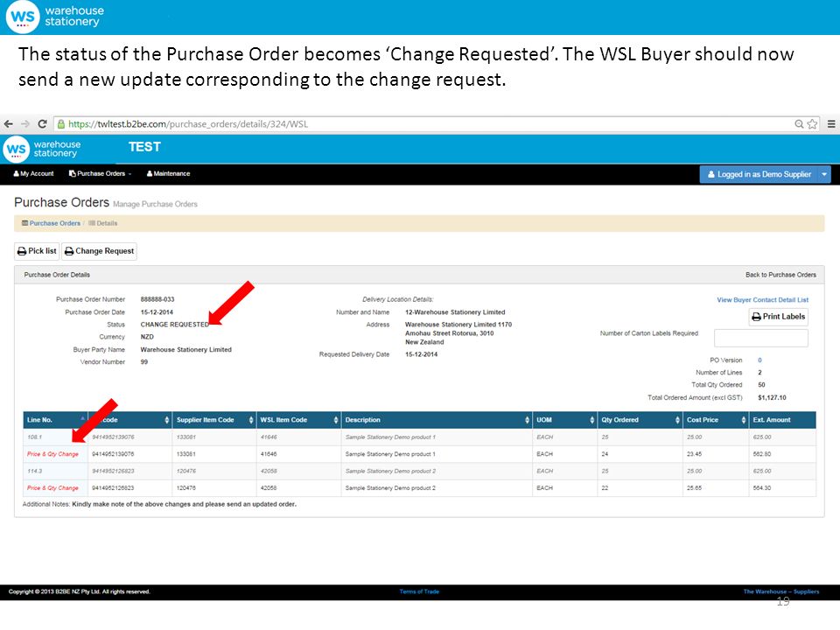Click the Print Labels button

pos(779,317)
